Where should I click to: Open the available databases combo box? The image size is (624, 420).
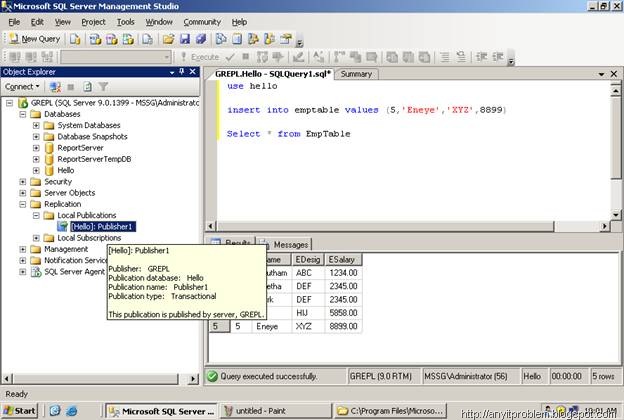(116, 57)
